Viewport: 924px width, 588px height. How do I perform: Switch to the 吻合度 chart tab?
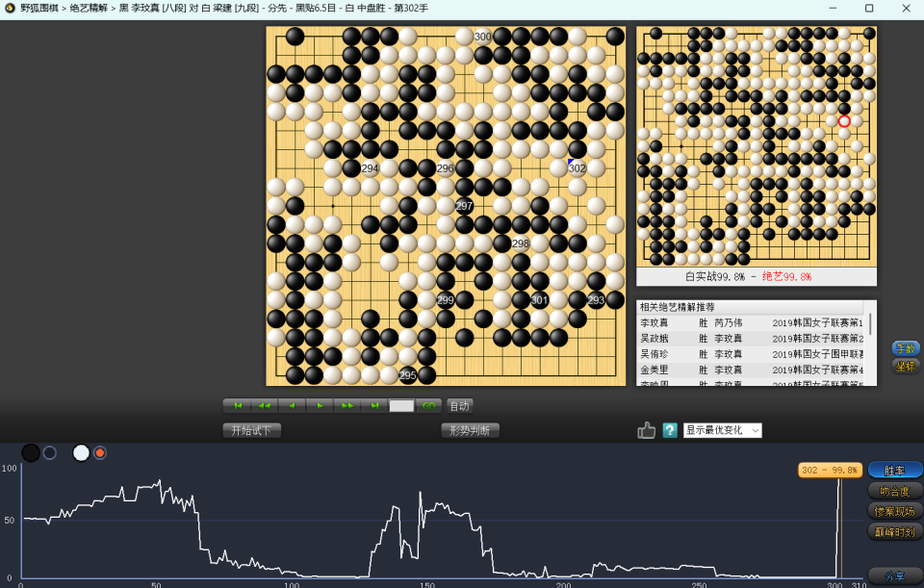click(x=894, y=491)
